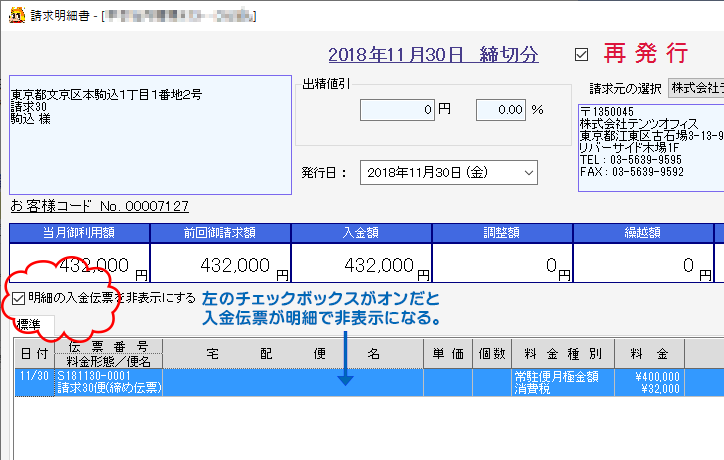The height and width of the screenshot is (460, 724).
Task: Click the 日付 column header
Action: pos(34,353)
